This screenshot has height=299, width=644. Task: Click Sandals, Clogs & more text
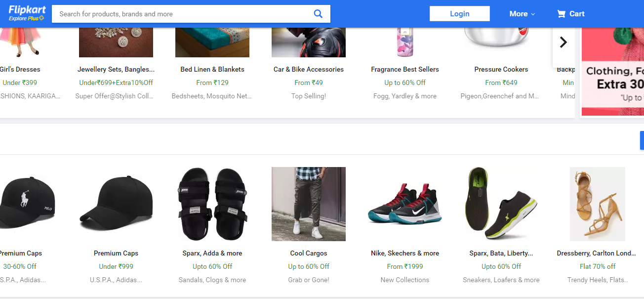212,280
